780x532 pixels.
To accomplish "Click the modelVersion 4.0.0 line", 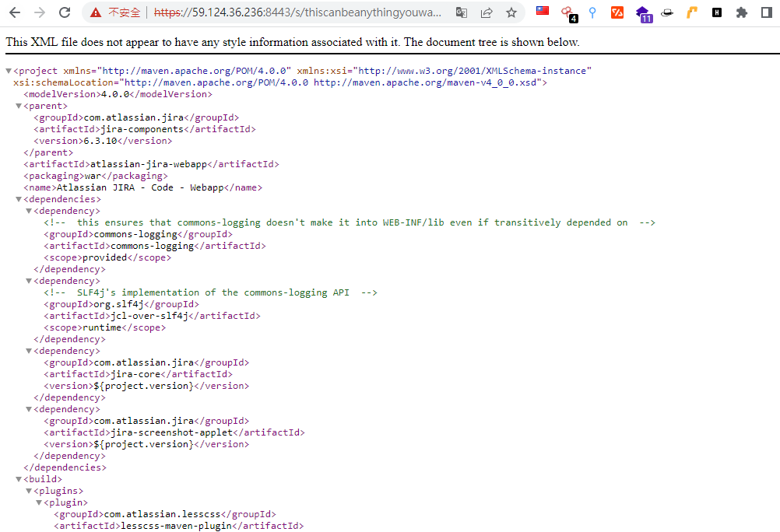I will (x=118, y=94).
